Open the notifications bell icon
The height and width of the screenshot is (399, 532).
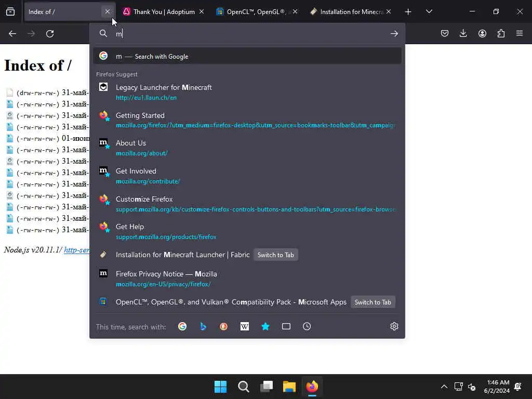click(518, 387)
